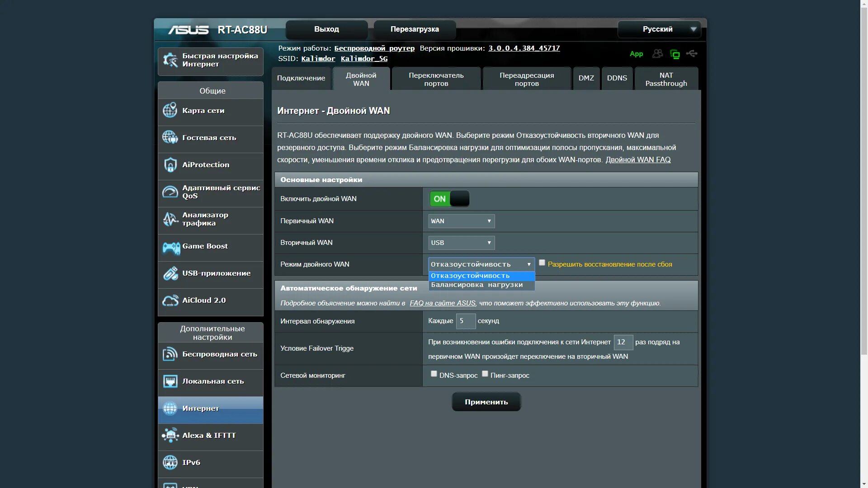Open the Беспроводная сеть wireless icon
Screen dimensions: 868x488
pos(170,354)
